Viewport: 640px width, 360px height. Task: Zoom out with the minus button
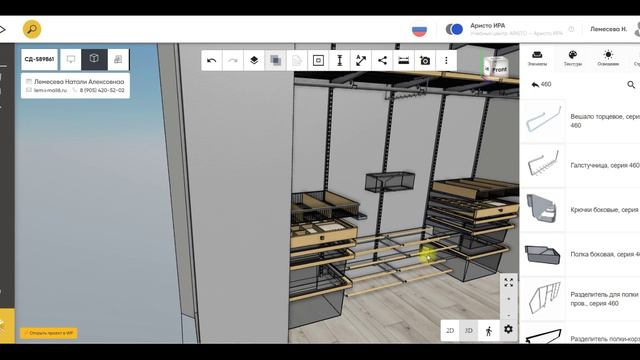tap(509, 315)
